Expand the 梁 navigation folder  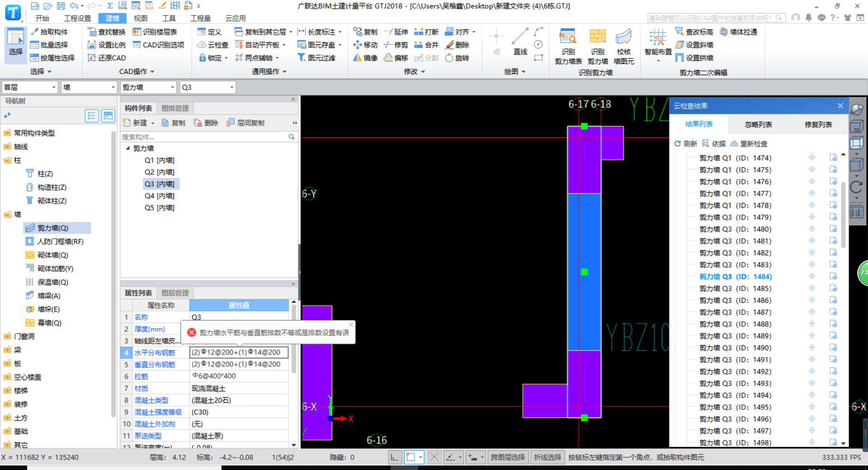pos(7,350)
